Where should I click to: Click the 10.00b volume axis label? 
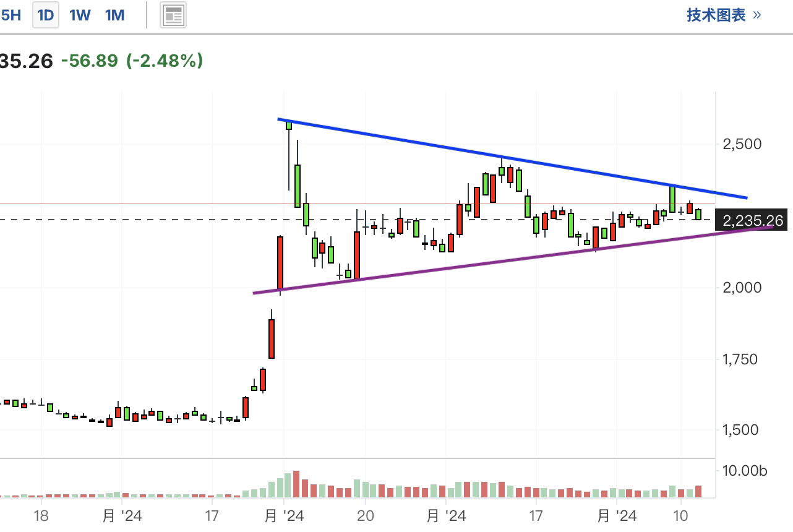pos(745,471)
